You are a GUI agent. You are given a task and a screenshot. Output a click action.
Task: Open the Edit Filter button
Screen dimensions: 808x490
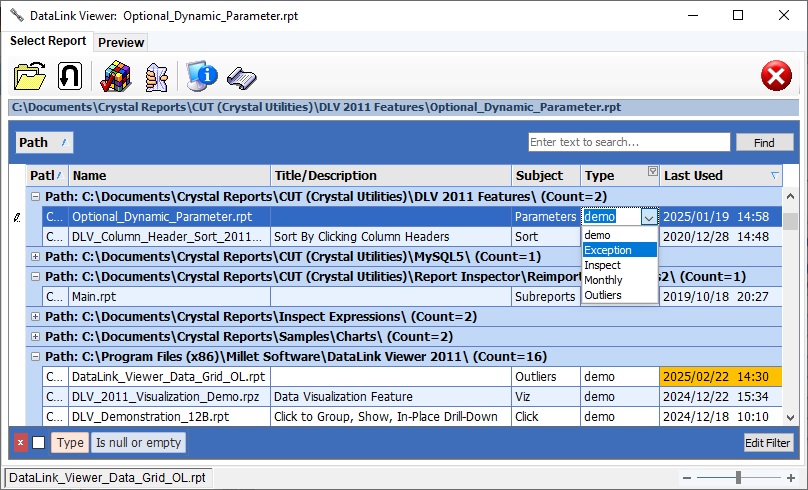[767, 443]
